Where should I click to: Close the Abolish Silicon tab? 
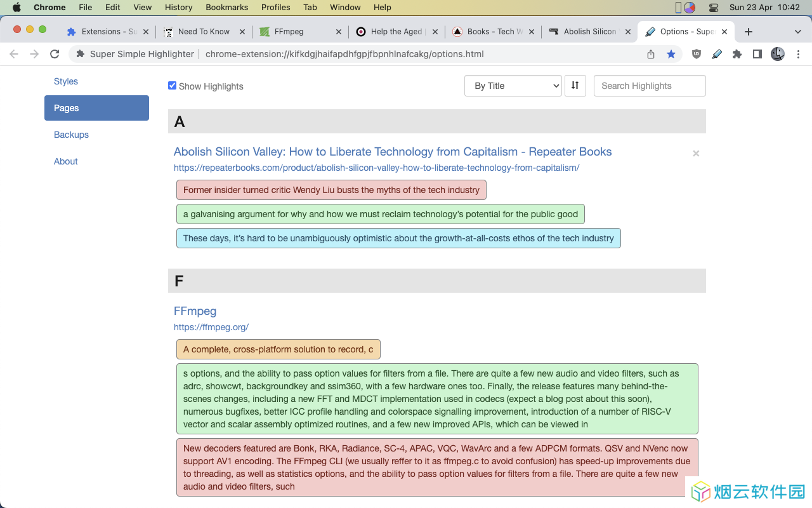coord(628,32)
